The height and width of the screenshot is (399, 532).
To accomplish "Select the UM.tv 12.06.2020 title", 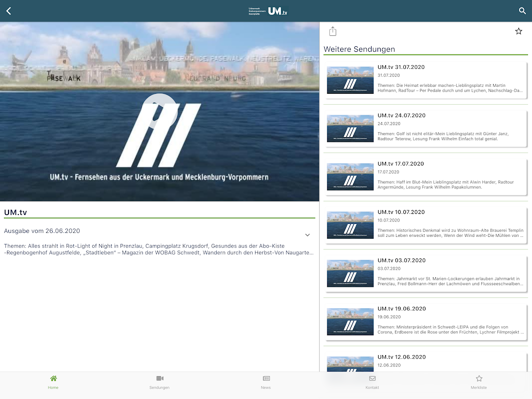I will 401,357.
